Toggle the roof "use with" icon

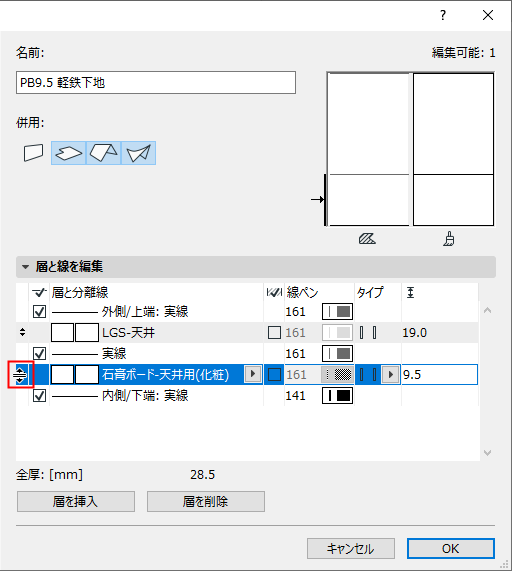point(103,153)
